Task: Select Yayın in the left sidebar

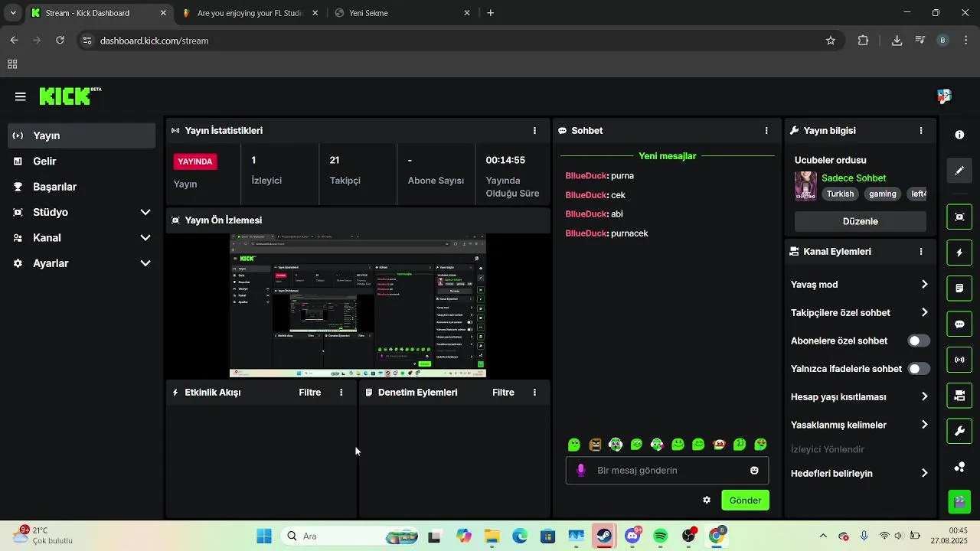Action: coord(82,135)
